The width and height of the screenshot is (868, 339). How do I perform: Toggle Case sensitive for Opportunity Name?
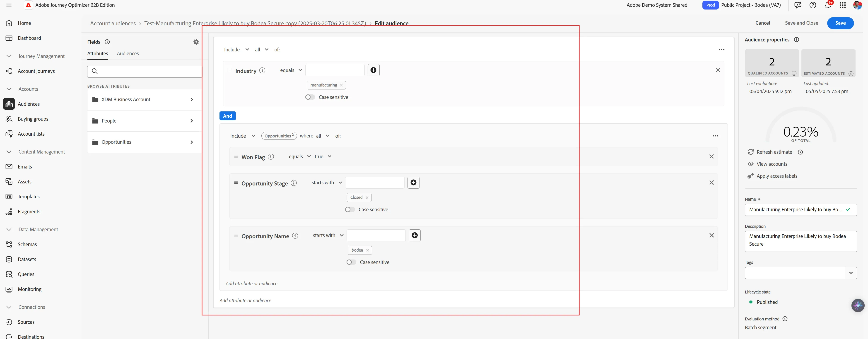click(x=351, y=262)
